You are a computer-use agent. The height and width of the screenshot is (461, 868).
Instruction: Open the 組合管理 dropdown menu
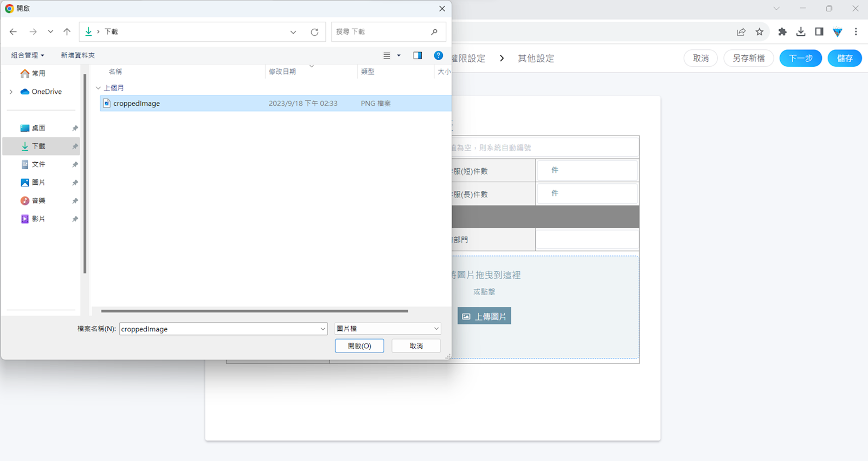click(x=28, y=55)
